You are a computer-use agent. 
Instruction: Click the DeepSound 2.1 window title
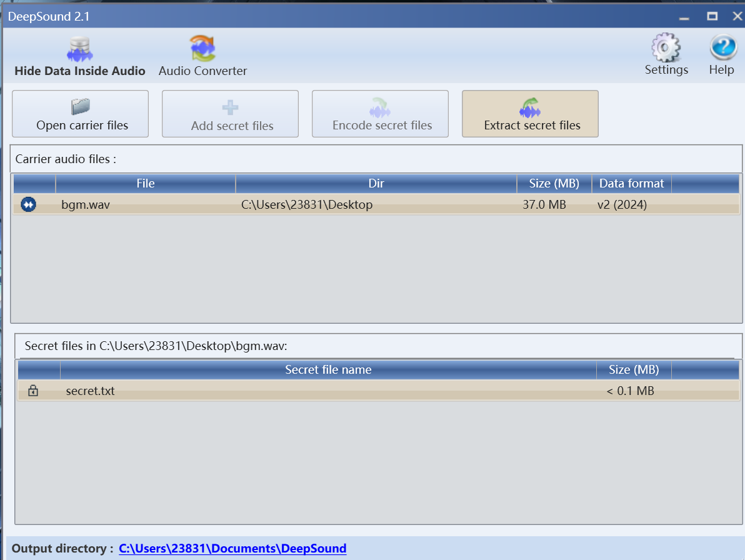[x=49, y=17]
